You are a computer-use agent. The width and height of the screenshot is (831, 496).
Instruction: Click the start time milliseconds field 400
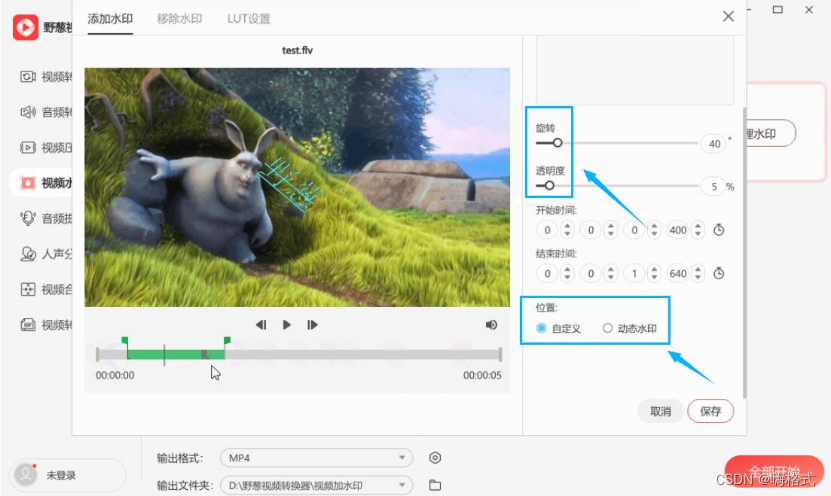click(x=678, y=230)
